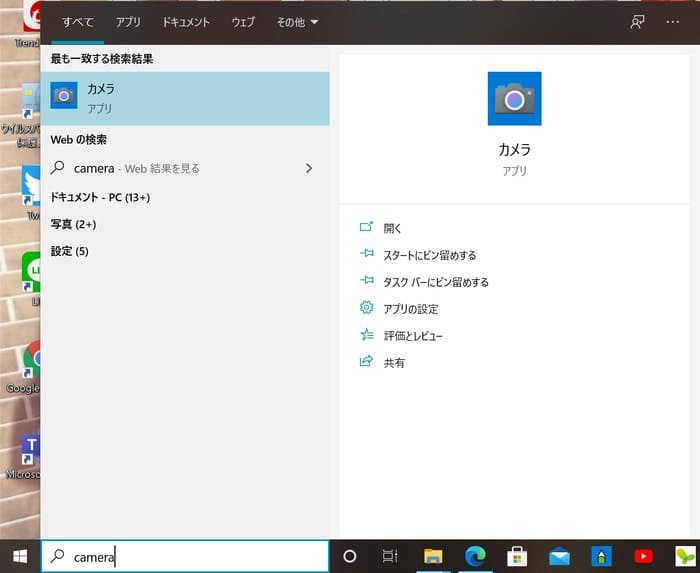Screen dimensions: 700x573
Task: Expand the その他 dropdown filter
Action: pos(297,22)
